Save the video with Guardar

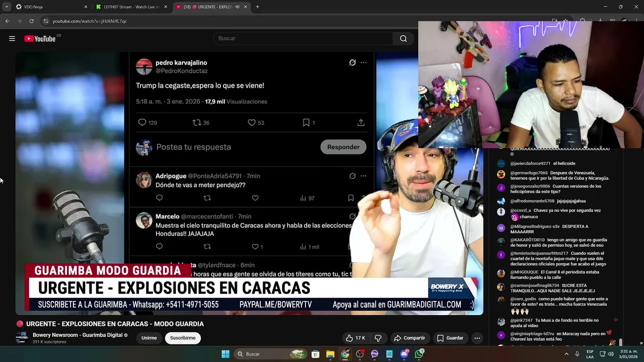(x=450, y=338)
